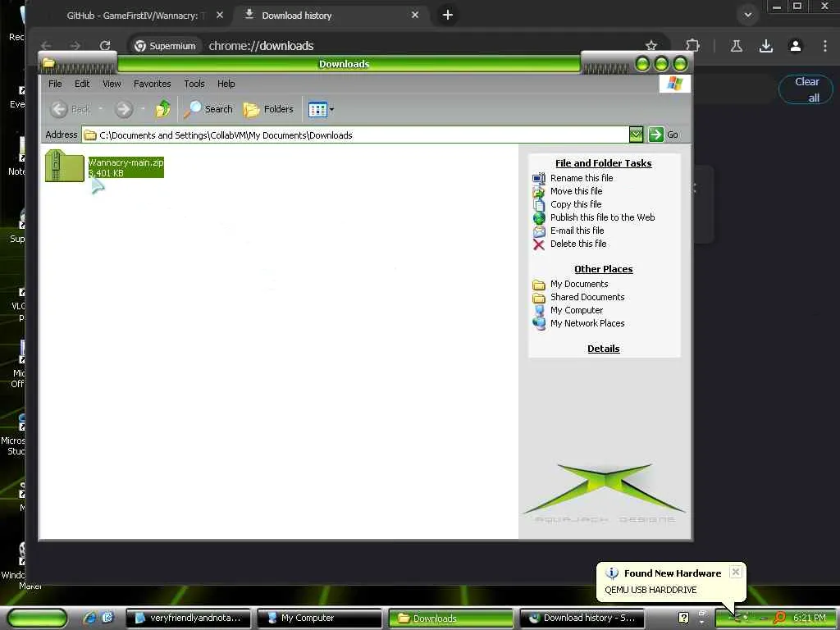Open the browser Downloads tray icon

coord(766,46)
